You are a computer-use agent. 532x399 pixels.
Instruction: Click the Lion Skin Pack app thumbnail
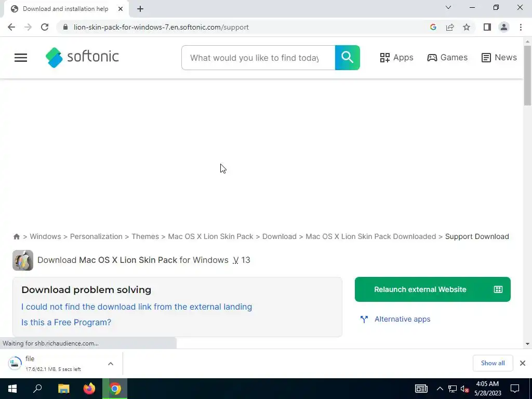(23, 260)
